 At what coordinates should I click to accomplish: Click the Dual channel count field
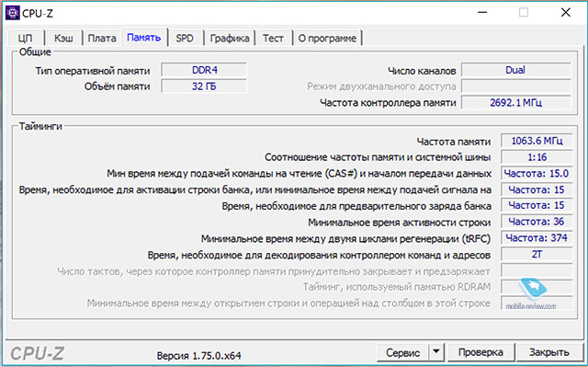point(515,70)
